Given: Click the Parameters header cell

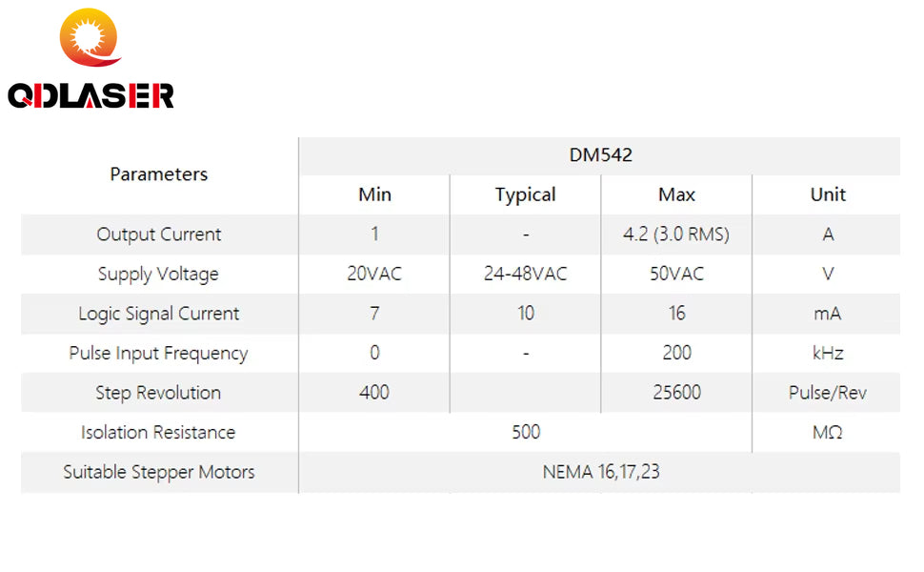Looking at the screenshot, I should (158, 174).
